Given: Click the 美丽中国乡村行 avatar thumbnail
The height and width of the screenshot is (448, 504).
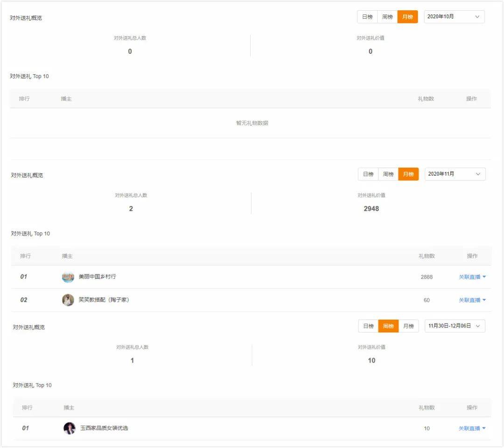Looking at the screenshot, I should click(x=68, y=277).
